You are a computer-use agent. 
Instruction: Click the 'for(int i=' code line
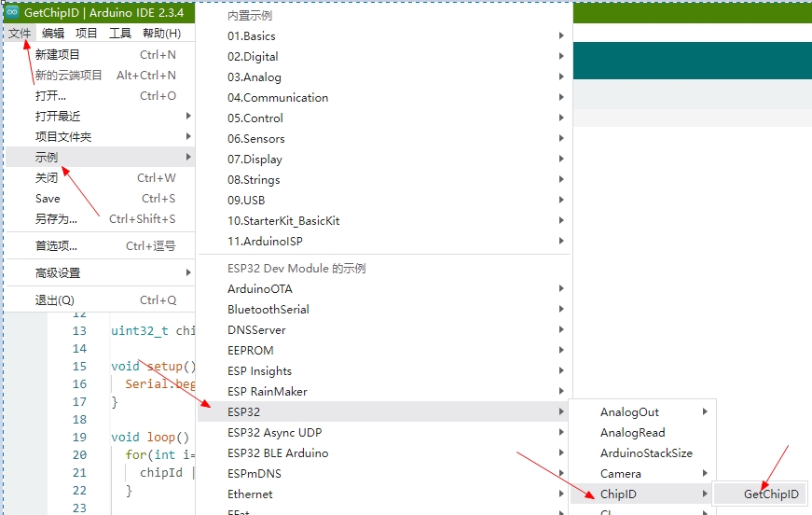coord(159,455)
